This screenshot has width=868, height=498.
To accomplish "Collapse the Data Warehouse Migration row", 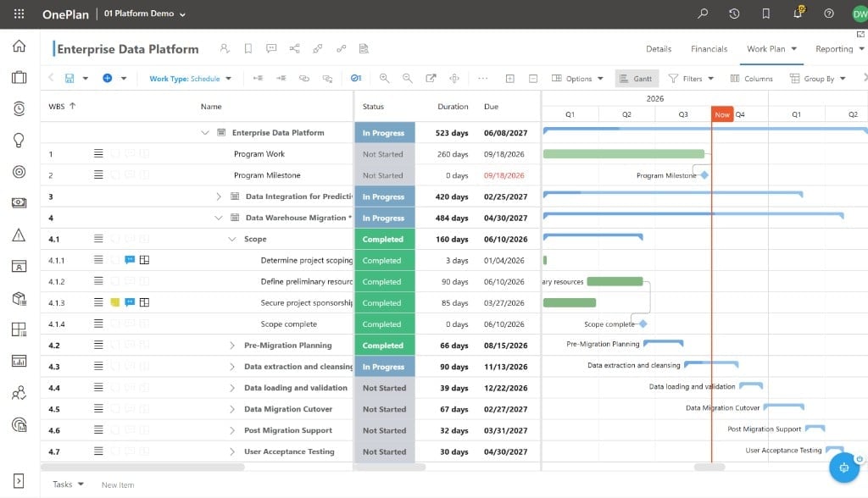I will pos(219,218).
